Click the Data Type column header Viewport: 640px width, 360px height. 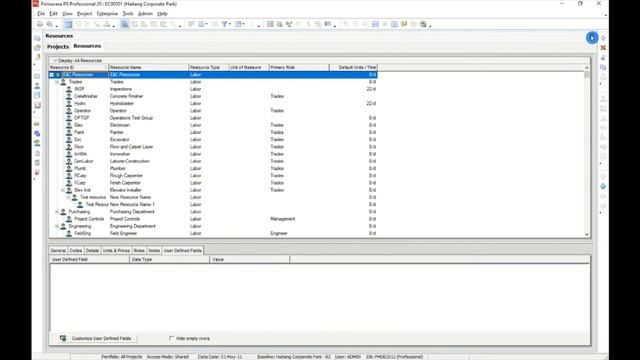[x=169, y=260]
